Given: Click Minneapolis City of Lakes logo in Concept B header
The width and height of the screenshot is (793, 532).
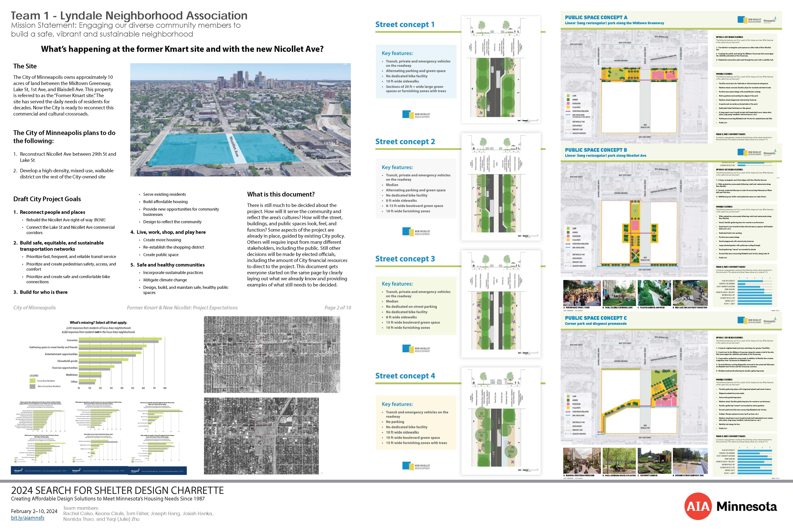Looking at the screenshot, I should click(x=770, y=153).
